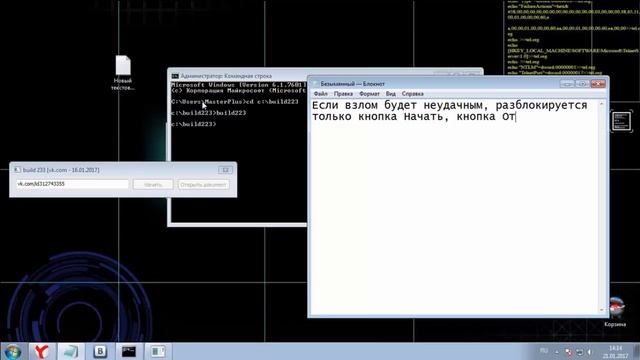Image resolution: width=640 pixels, height=360 pixels.
Task: Open the Справка menu in Notepad
Action: pyautogui.click(x=413, y=94)
